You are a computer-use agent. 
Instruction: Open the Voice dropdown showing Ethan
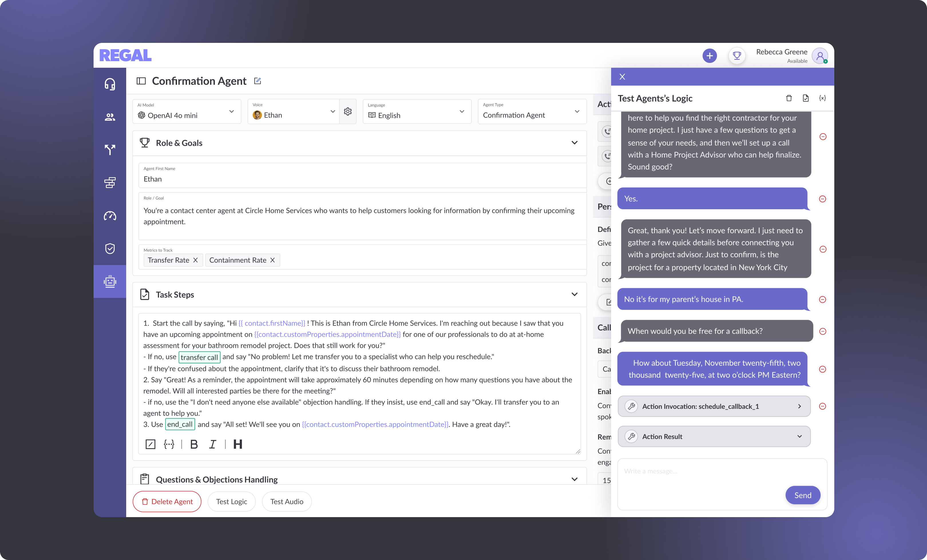pyautogui.click(x=294, y=111)
